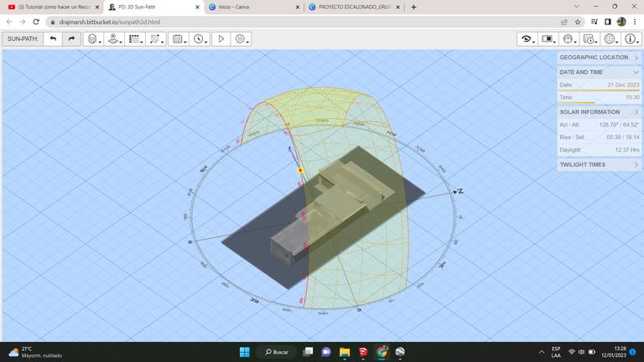
Task: Open a new browser tab
Action: pos(413,7)
